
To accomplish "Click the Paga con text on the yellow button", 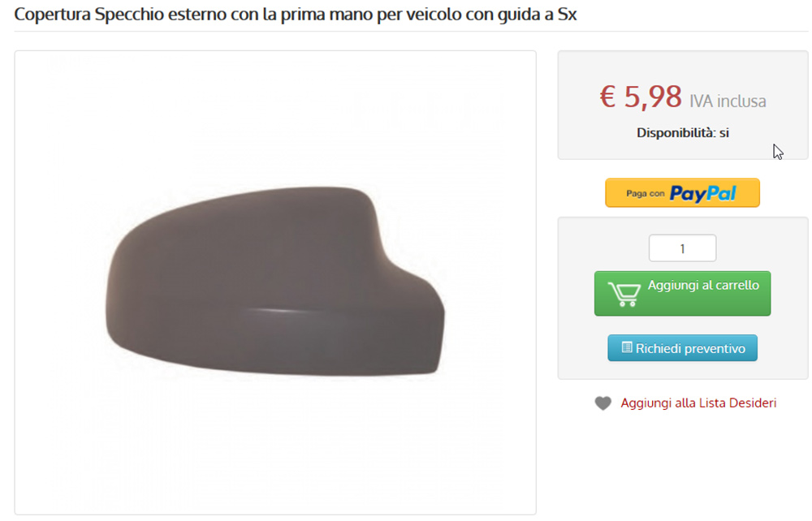I will pyautogui.click(x=645, y=193).
